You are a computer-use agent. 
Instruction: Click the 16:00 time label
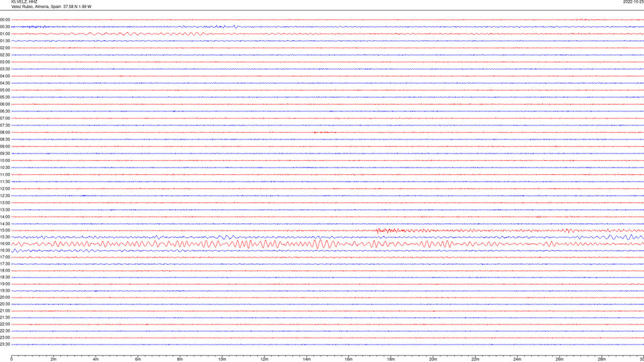pyautogui.click(x=5, y=244)
